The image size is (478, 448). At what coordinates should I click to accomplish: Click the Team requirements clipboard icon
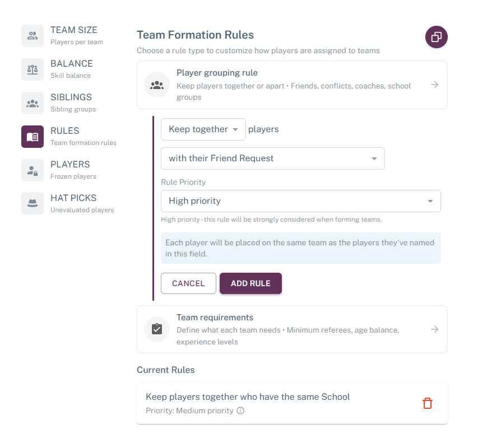coord(157,329)
